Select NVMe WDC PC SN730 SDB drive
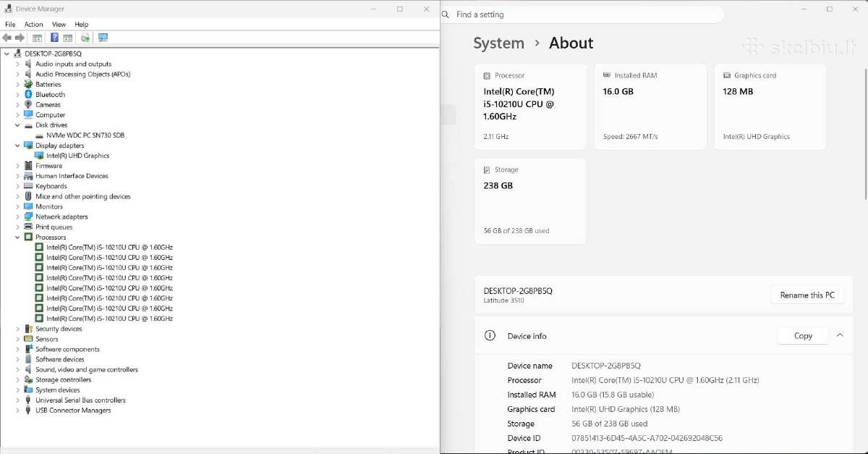The height and width of the screenshot is (454, 868). point(85,135)
